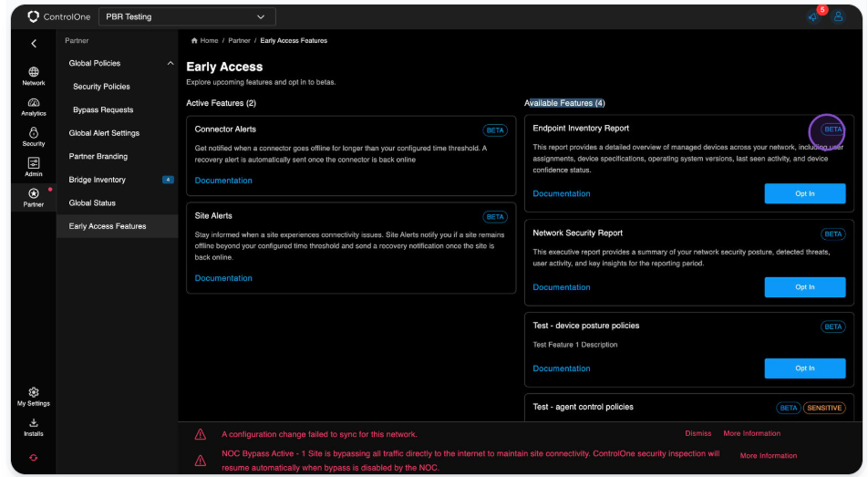Screen dimensions: 868x477
Task: Select Early Access Features menu item
Action: click(118, 226)
